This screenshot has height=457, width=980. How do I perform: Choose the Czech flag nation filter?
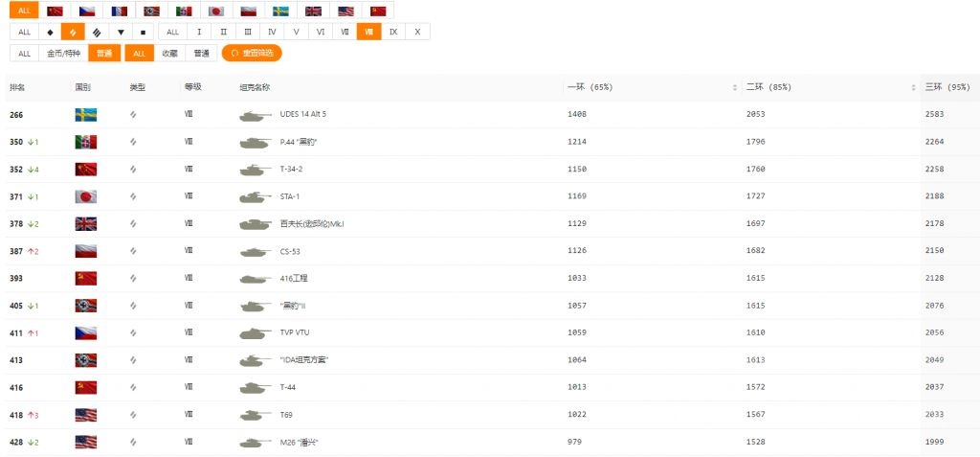86,11
